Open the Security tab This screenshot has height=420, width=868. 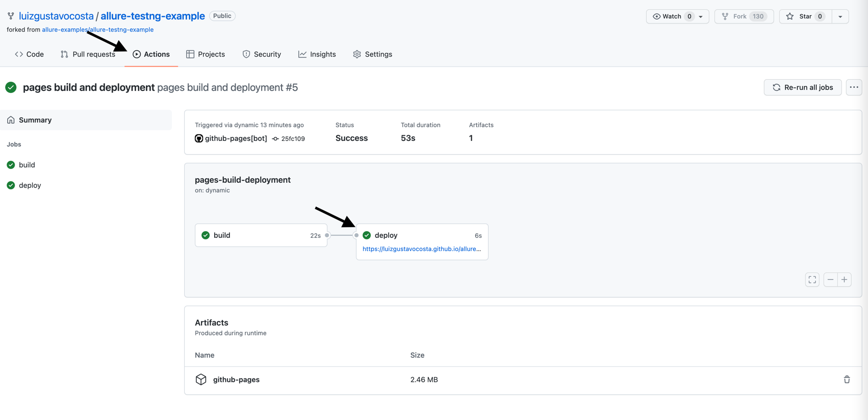coord(262,54)
